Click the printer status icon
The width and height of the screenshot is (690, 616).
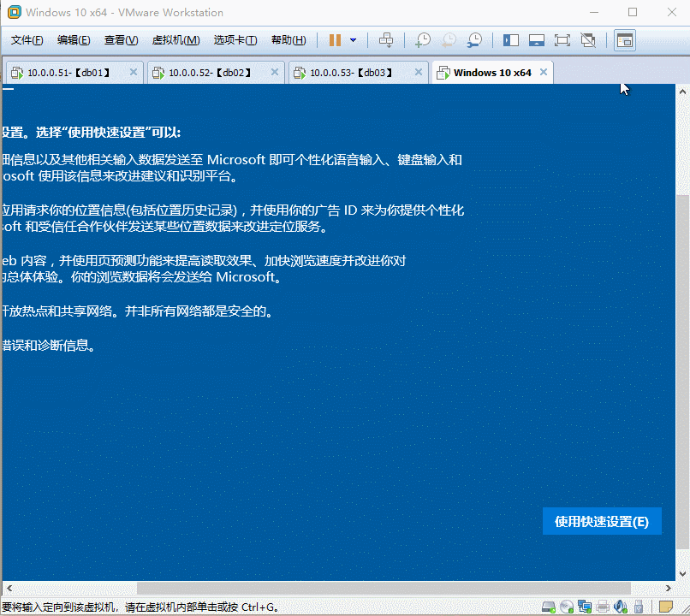[x=603, y=607]
